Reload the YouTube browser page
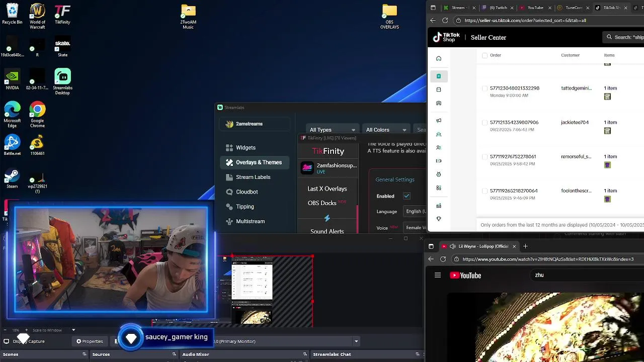This screenshot has width=644, height=362. [x=443, y=259]
